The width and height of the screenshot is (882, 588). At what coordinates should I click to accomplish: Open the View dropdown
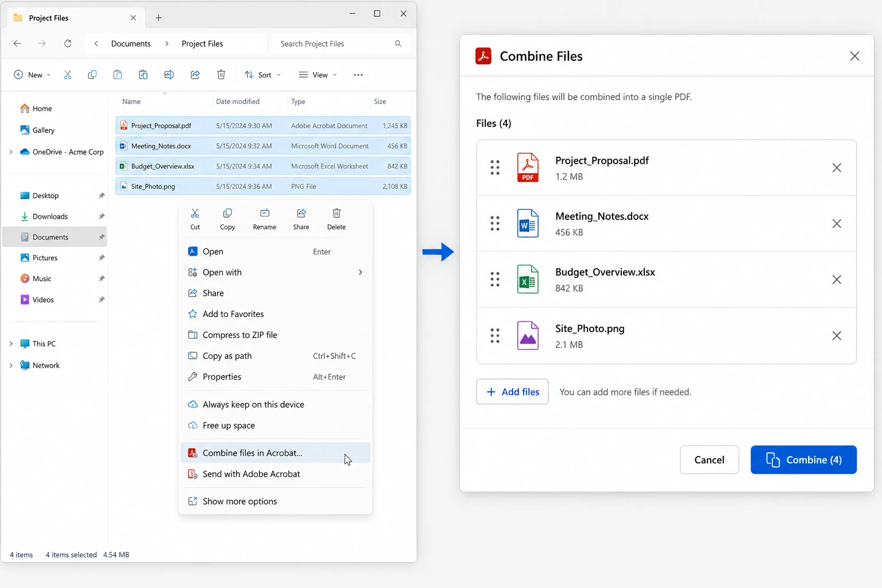click(318, 75)
